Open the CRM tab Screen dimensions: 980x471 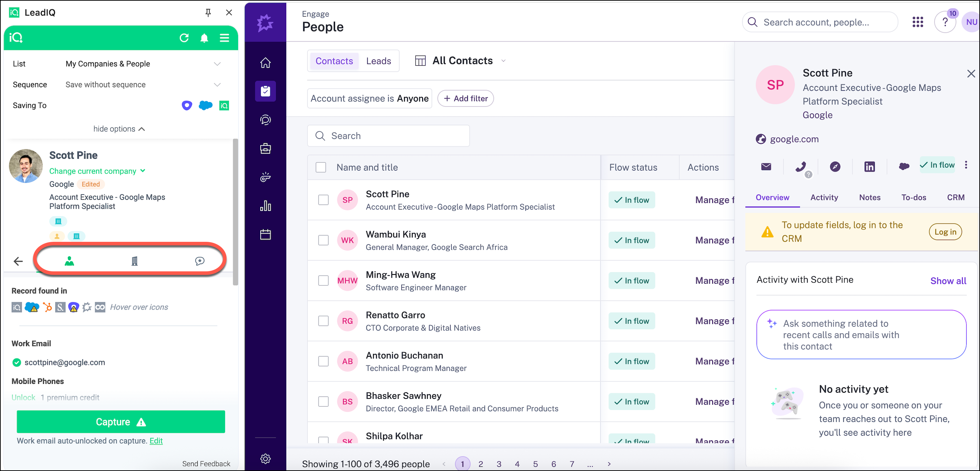coord(956,197)
